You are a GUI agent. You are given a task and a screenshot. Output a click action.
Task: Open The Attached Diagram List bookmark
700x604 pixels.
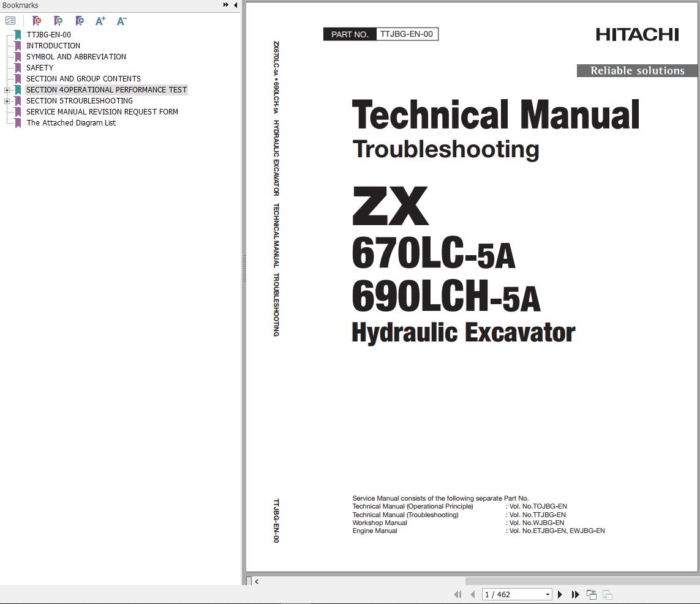tap(71, 122)
